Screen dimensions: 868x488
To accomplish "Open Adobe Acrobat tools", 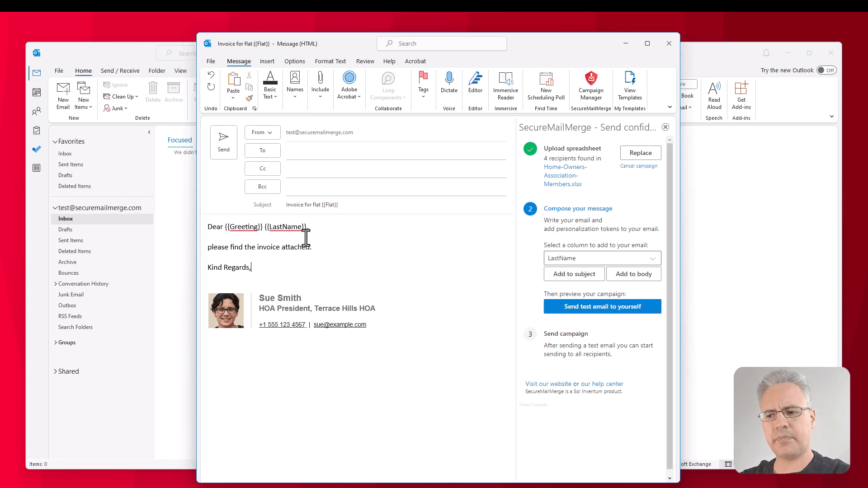I will [349, 86].
